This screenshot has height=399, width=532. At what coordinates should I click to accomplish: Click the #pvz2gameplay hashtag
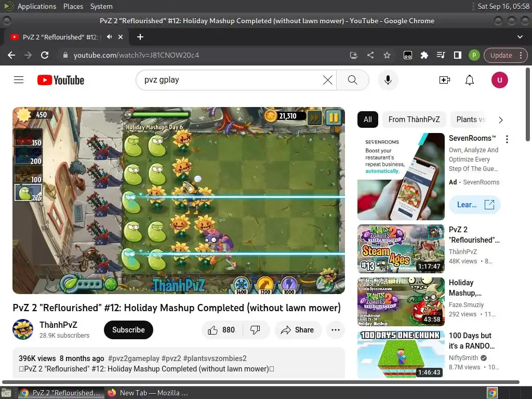134,358
